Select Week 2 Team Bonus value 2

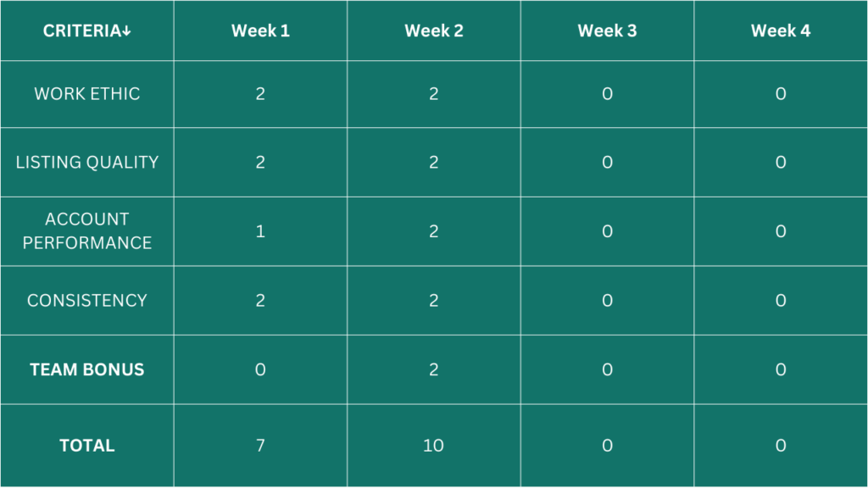[x=433, y=369]
